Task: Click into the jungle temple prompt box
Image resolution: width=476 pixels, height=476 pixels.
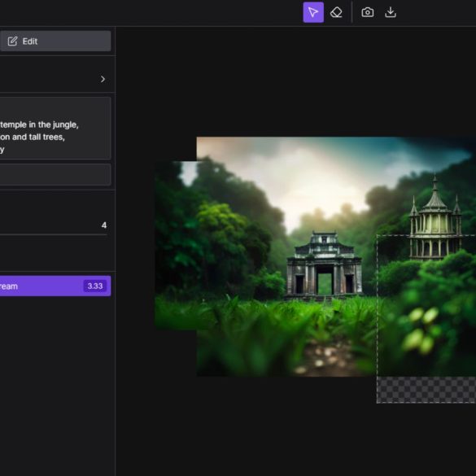Action: [x=55, y=128]
